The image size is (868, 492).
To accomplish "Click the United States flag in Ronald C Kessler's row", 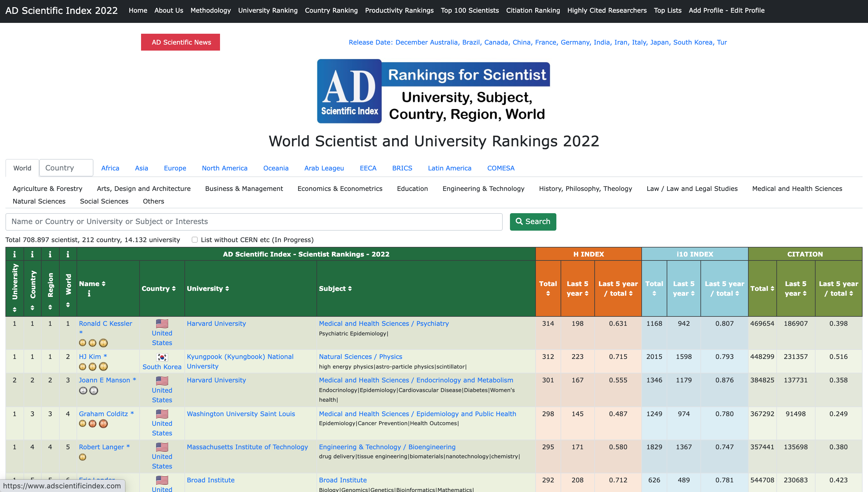I will tap(162, 323).
